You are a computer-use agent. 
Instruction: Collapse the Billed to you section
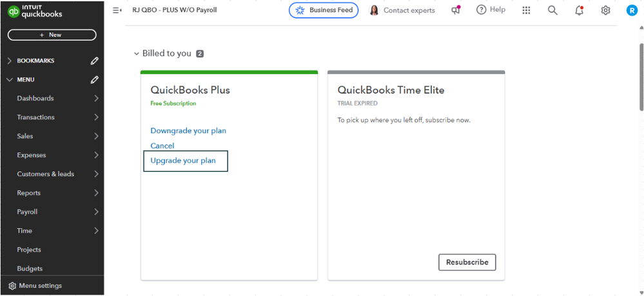(x=136, y=54)
